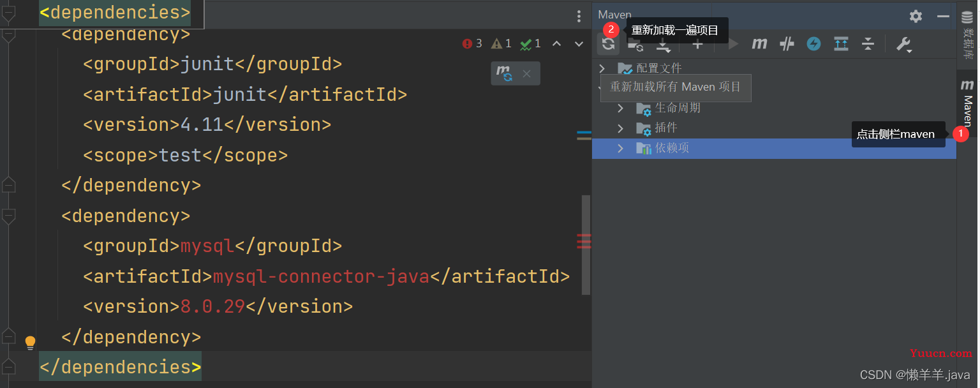The width and height of the screenshot is (980, 388).
Task: Dismiss the floating Maven reload popup
Action: pos(526,73)
